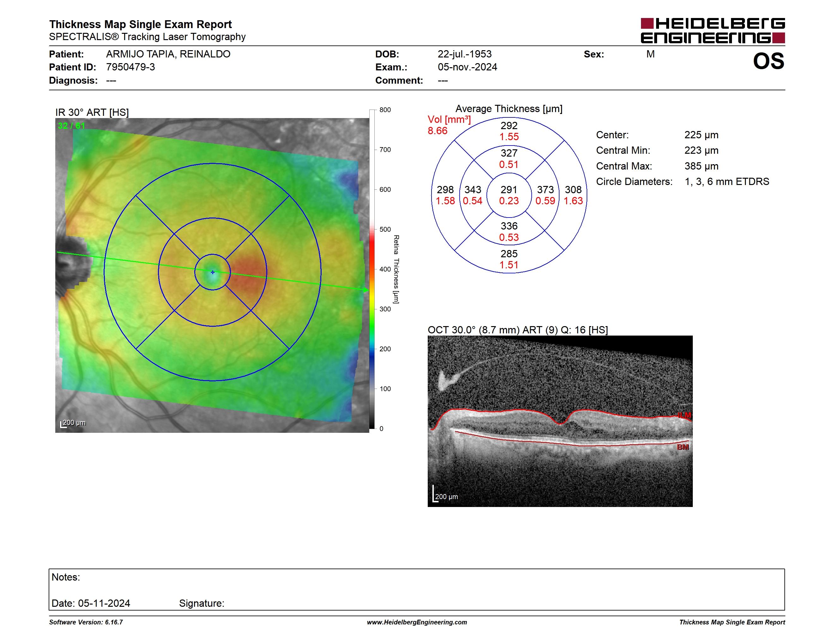Click outer right volume value 1.63
This screenshot has height=644, width=834.
pos(573,201)
